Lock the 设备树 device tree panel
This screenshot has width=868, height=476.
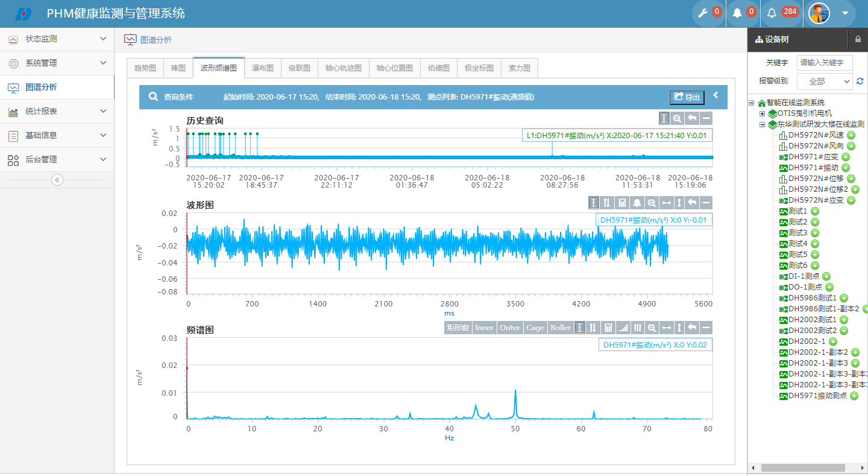(x=858, y=40)
